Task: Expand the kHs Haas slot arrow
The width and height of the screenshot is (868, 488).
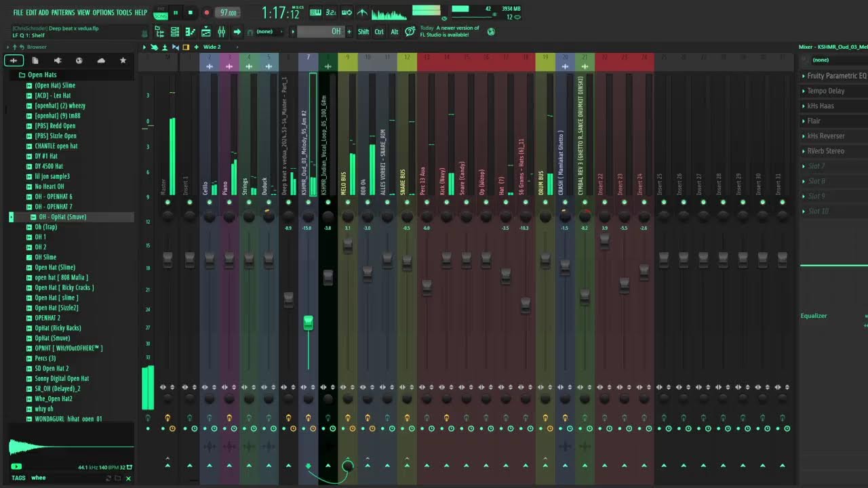Action: (x=804, y=106)
